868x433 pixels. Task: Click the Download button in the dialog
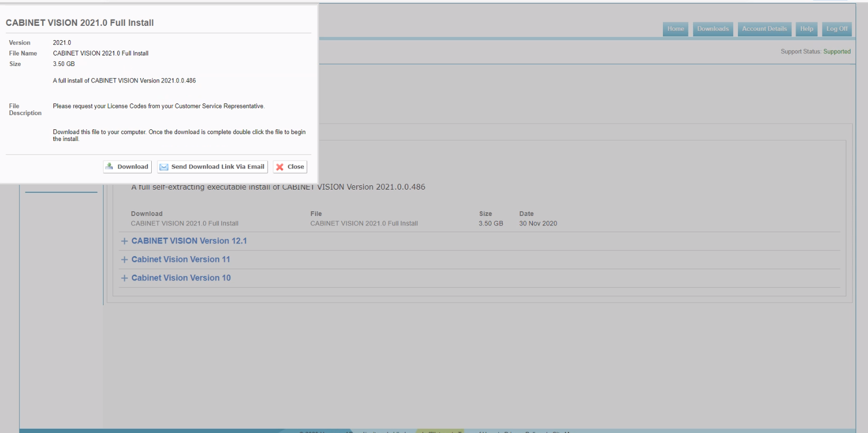(127, 167)
